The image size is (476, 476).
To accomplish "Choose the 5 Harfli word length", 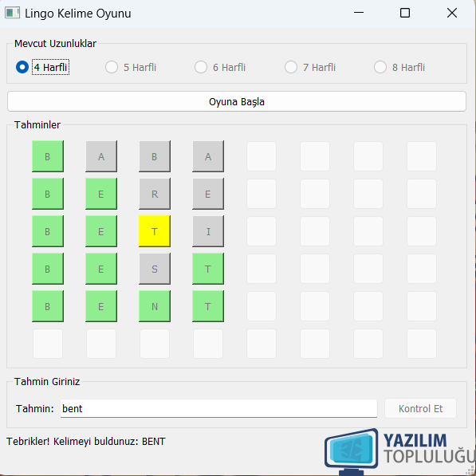I will click(131, 67).
